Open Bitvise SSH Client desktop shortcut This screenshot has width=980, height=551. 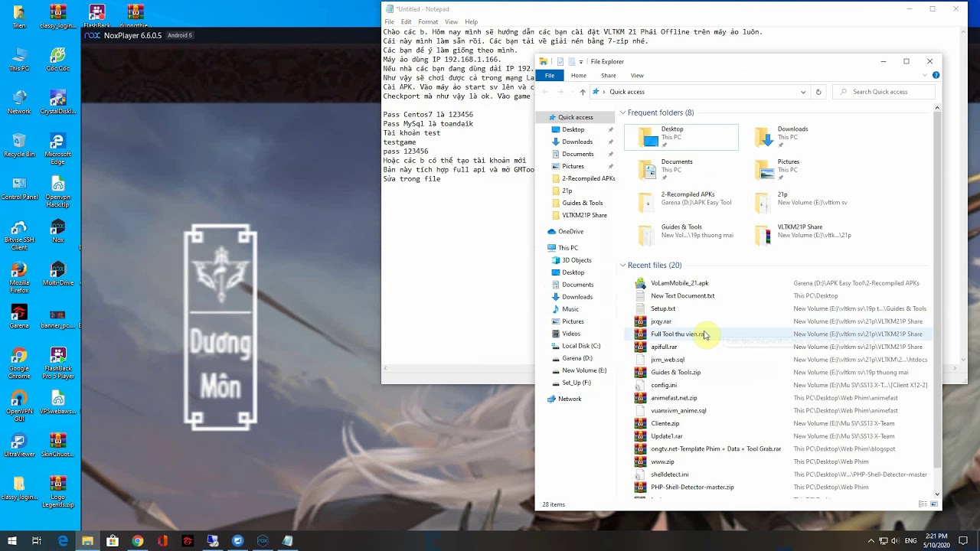click(19, 233)
